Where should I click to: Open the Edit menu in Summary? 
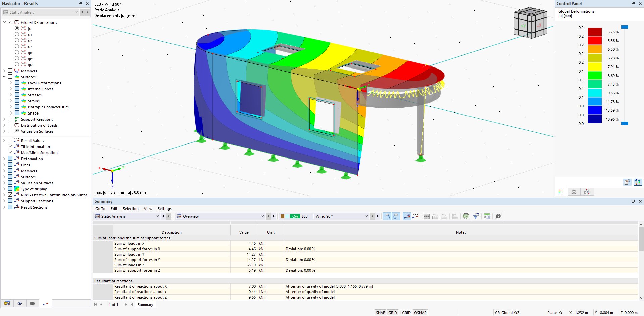(114, 209)
